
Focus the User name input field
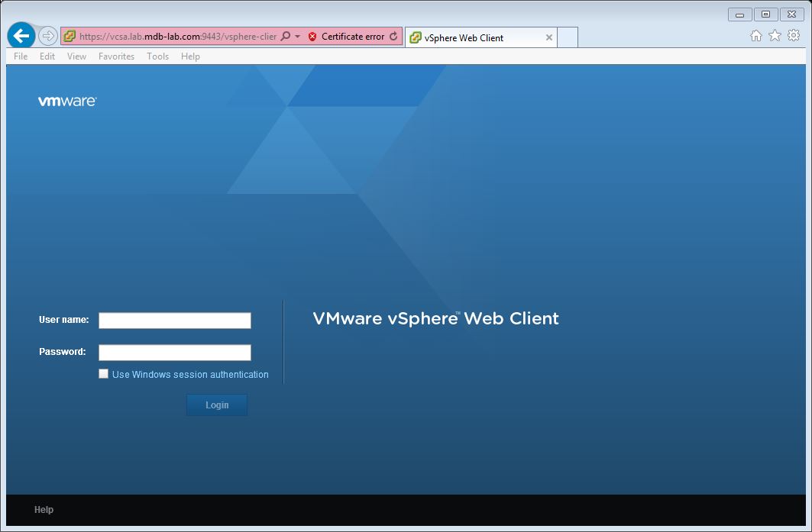click(x=175, y=321)
